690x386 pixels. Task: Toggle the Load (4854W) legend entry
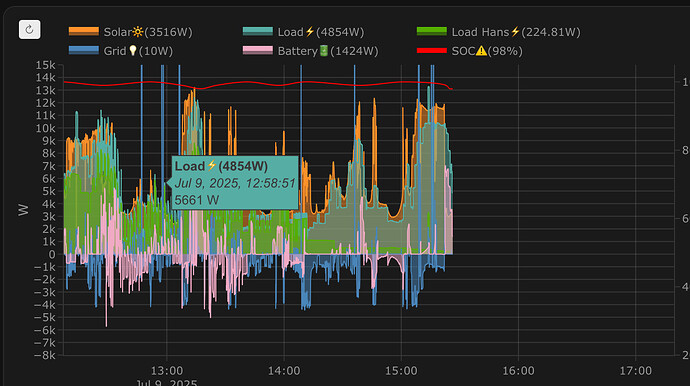[304, 32]
